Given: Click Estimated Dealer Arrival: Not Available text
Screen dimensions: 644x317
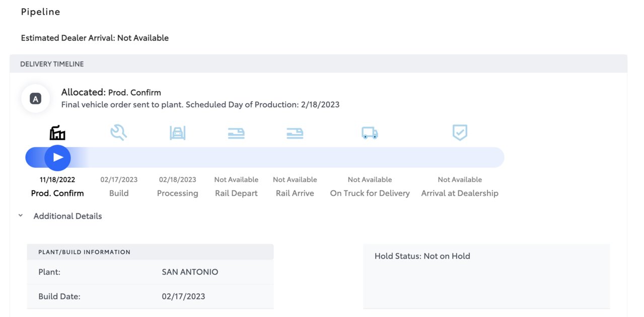Looking at the screenshot, I should (95, 38).
